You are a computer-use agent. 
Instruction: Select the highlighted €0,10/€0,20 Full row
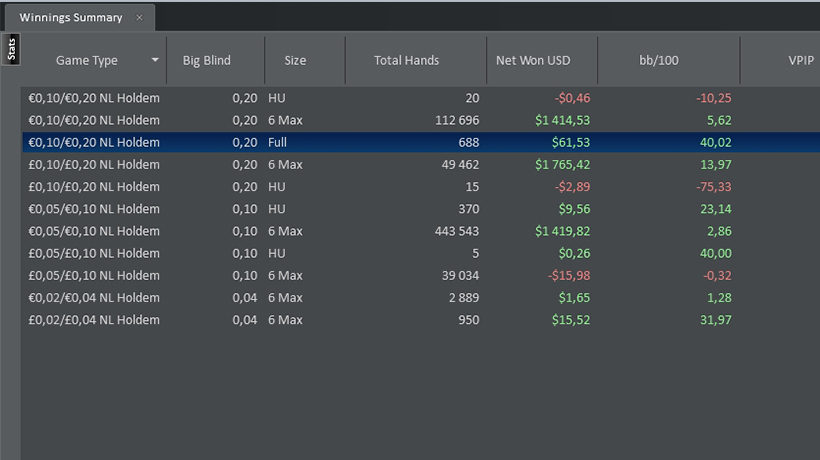pos(421,142)
